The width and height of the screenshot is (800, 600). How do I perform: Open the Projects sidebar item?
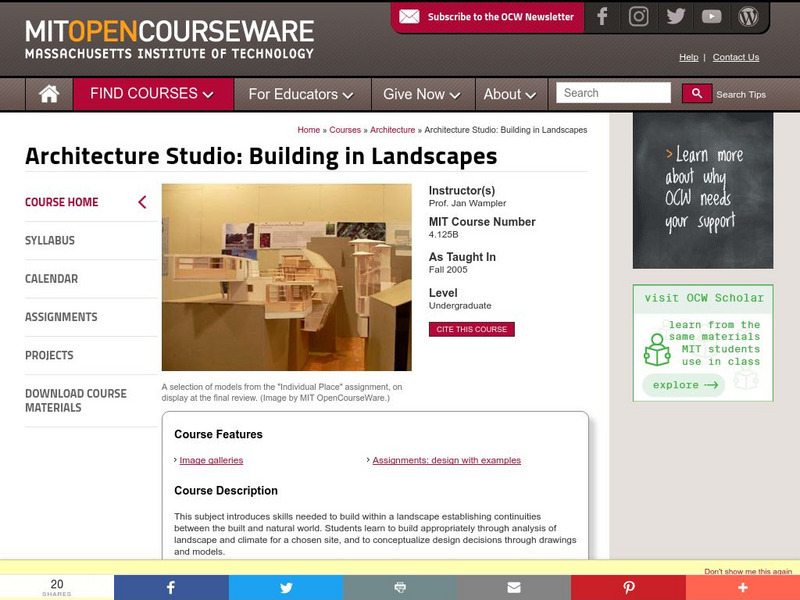tap(49, 355)
